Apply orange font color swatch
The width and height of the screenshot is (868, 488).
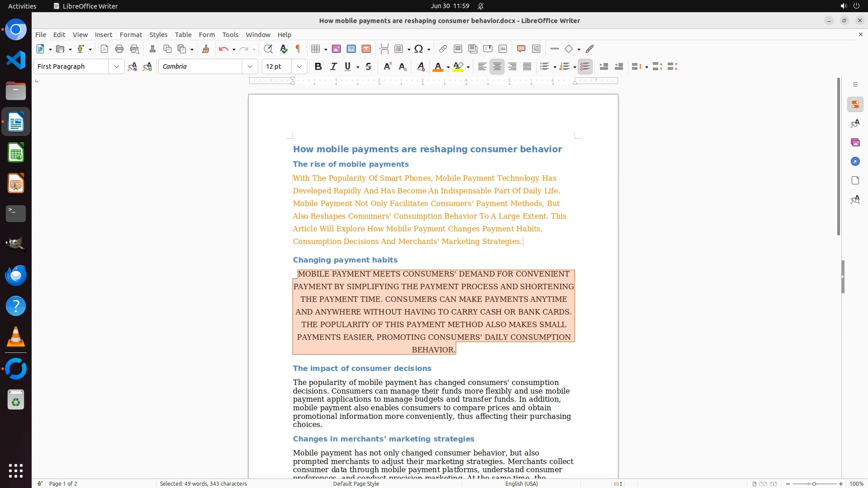click(x=438, y=67)
